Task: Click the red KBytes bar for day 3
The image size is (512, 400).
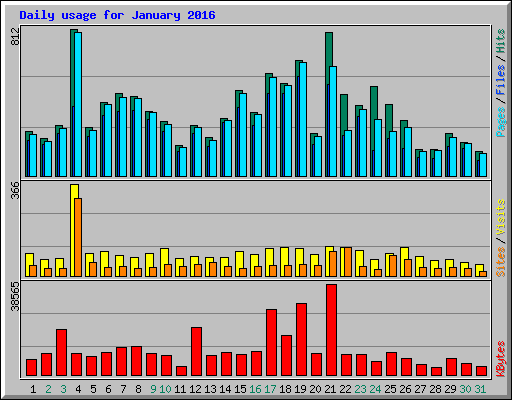Action: 61,353
